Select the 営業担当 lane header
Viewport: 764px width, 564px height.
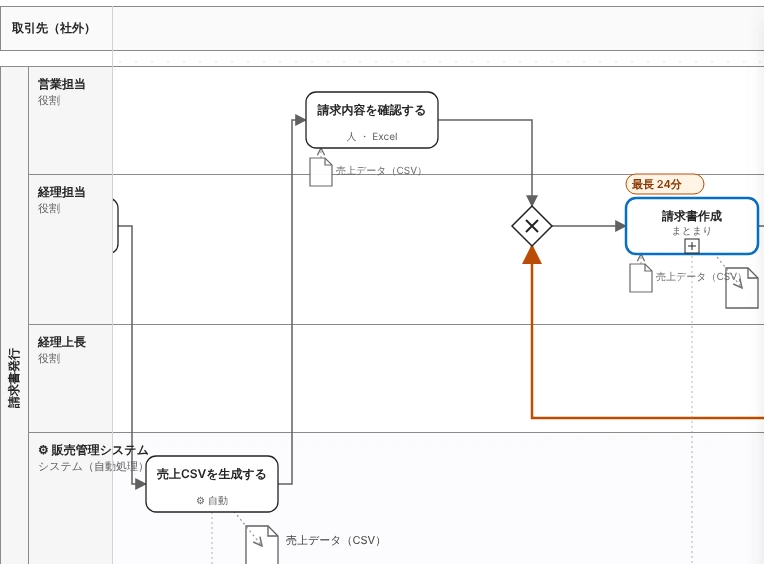click(x=71, y=120)
